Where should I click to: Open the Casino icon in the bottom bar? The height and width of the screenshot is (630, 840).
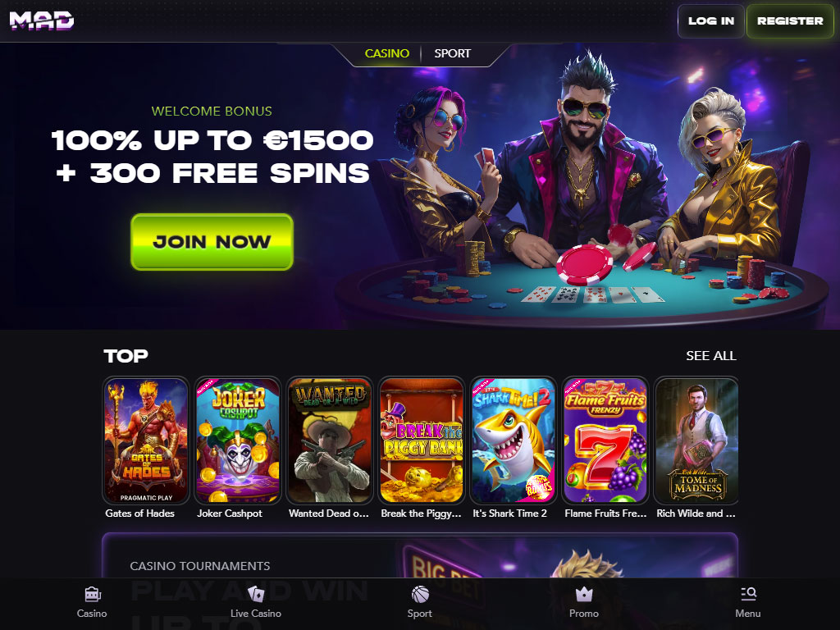point(92,594)
